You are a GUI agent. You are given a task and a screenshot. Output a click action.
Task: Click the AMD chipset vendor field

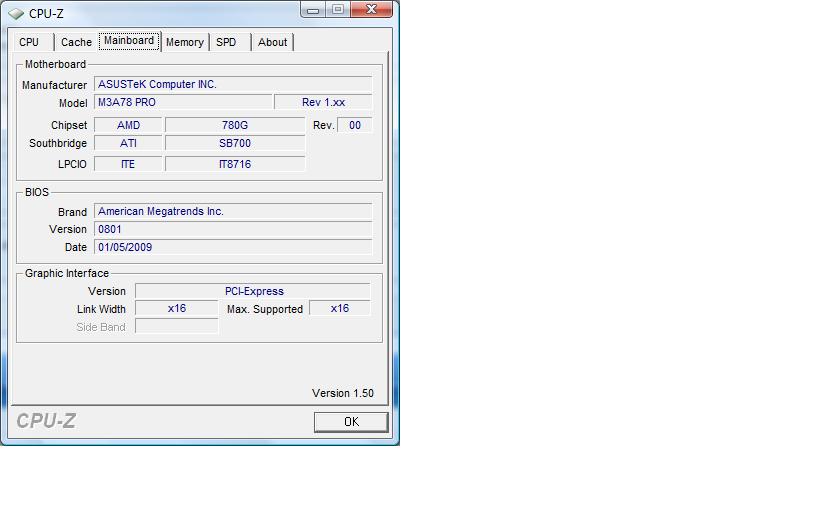[128, 125]
